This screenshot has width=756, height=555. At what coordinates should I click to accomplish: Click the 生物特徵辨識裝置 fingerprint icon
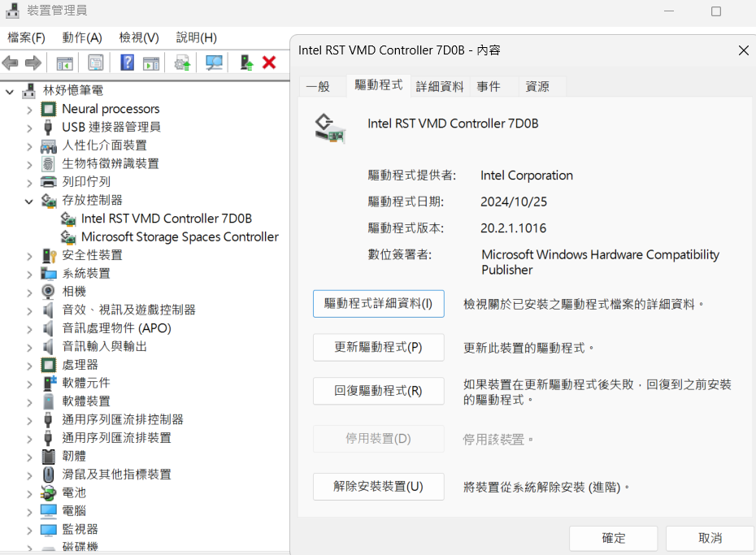click(48, 164)
